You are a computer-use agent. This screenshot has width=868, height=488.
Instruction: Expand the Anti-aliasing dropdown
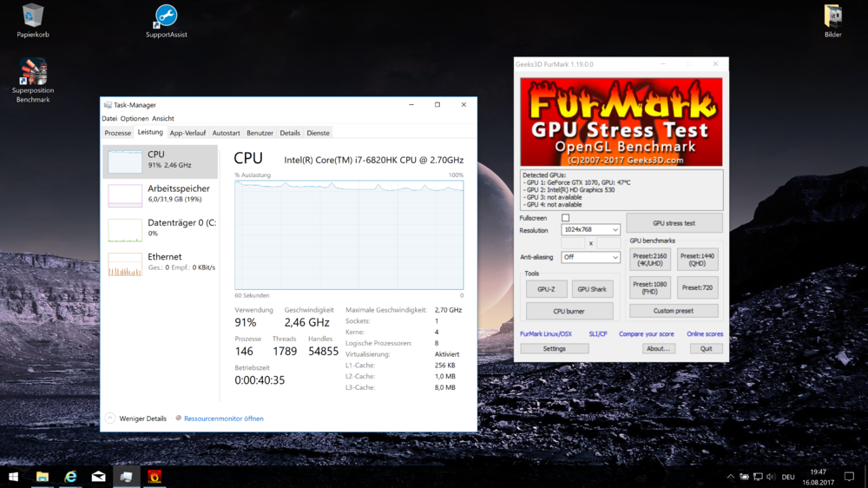(590, 257)
